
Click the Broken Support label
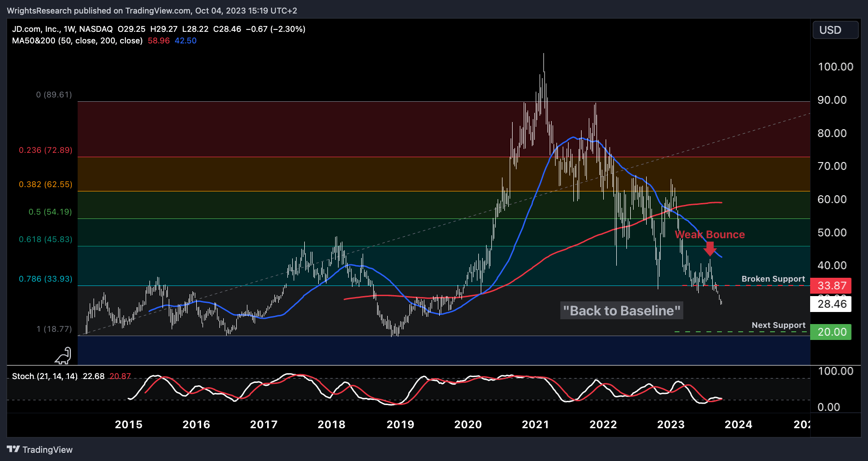click(x=773, y=279)
